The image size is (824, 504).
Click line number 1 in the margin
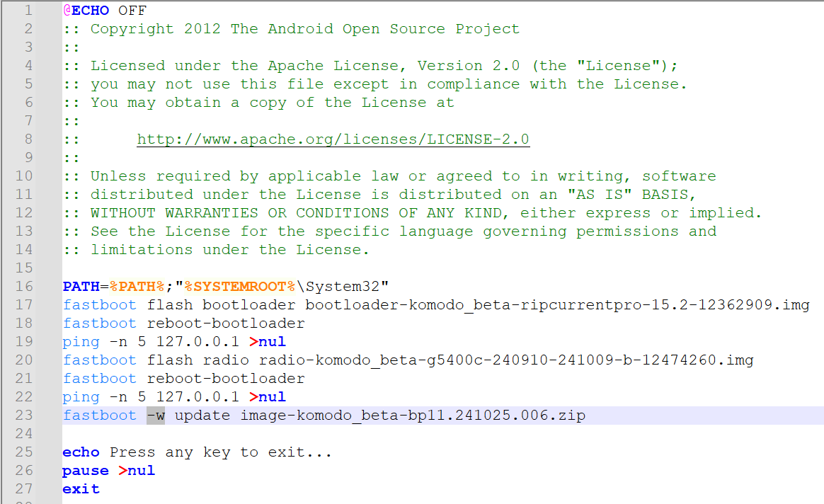(x=28, y=11)
